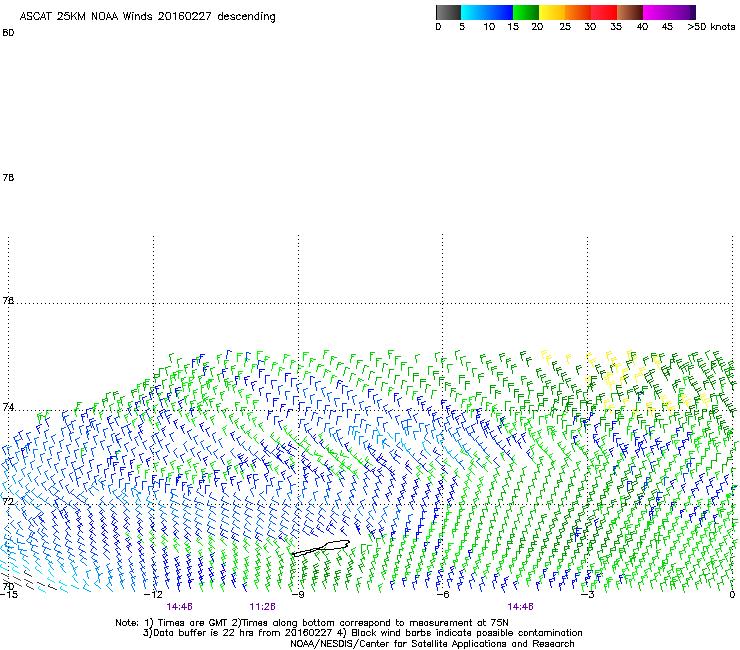Viewport: 740px width, 650px height.
Task: Click the 74 latitude axis label
Action: pyautogui.click(x=8, y=407)
